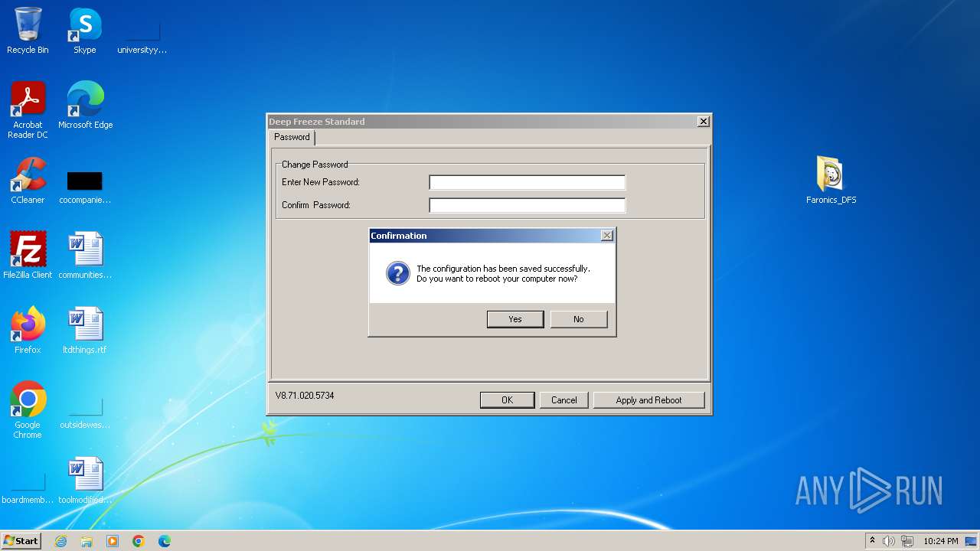This screenshot has height=551, width=980.
Task: Close the Deep Freeze Standard window
Action: pos(704,122)
